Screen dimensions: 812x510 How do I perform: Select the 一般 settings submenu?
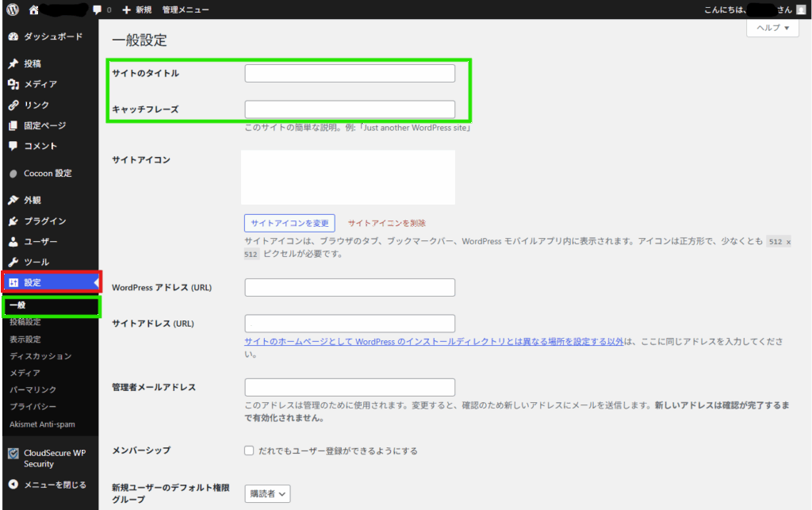[17, 305]
